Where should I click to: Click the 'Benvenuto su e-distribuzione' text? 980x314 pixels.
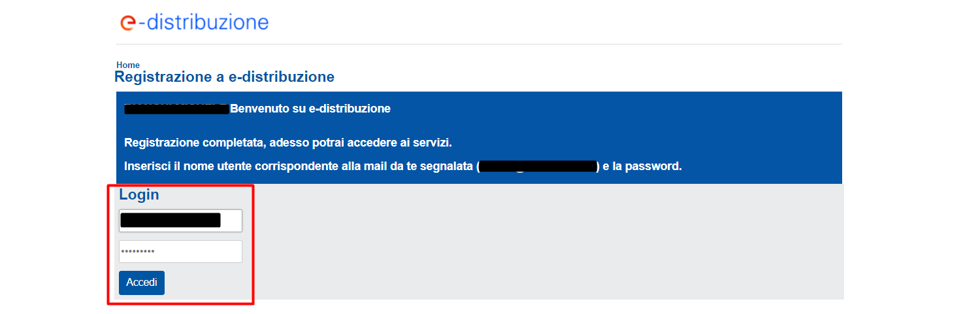[310, 109]
